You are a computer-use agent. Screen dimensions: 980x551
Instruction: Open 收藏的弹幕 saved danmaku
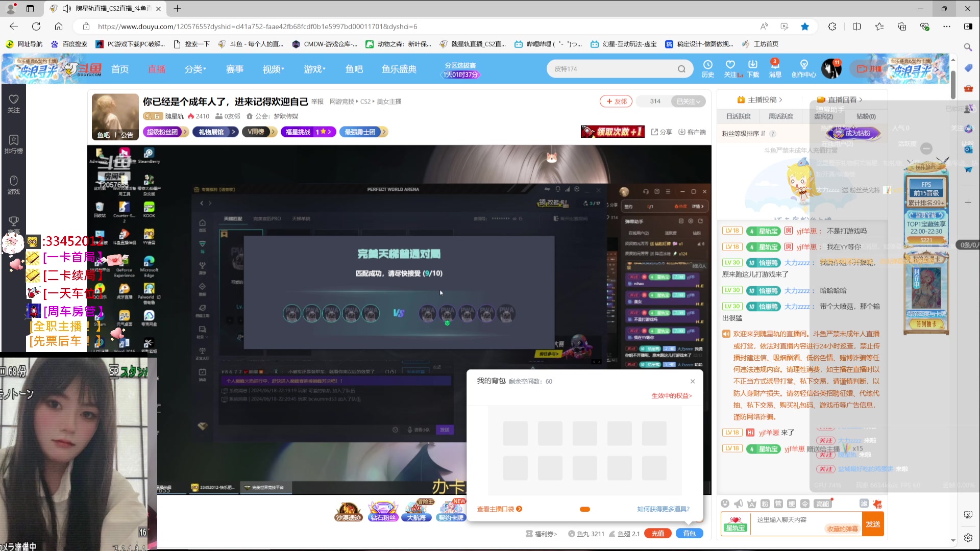pyautogui.click(x=842, y=529)
